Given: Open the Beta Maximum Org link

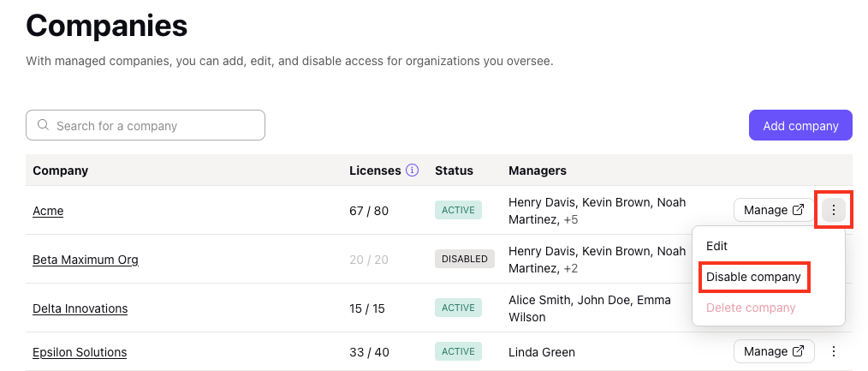Looking at the screenshot, I should [x=86, y=260].
